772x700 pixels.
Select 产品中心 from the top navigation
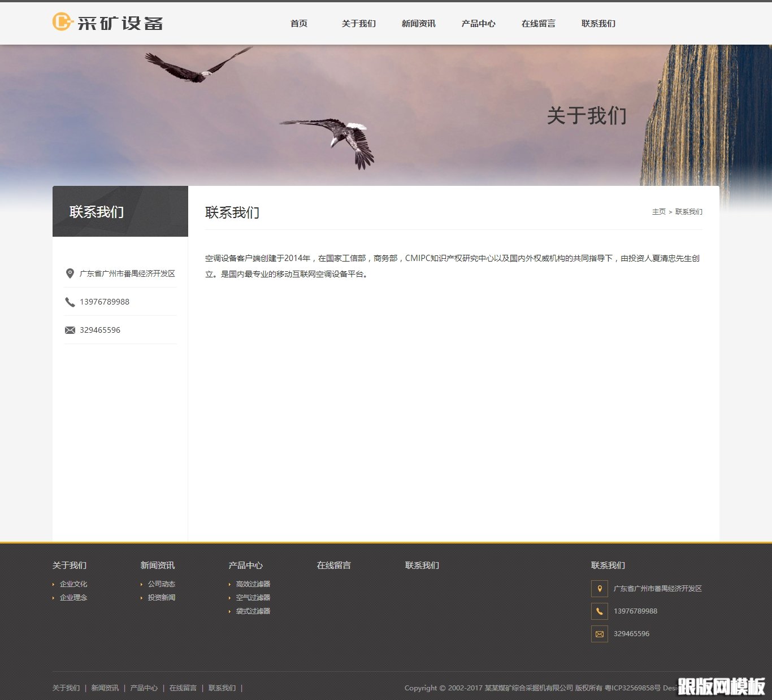[x=478, y=24]
